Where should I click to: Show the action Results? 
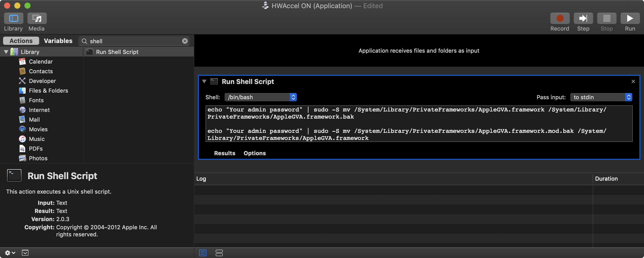(x=225, y=153)
